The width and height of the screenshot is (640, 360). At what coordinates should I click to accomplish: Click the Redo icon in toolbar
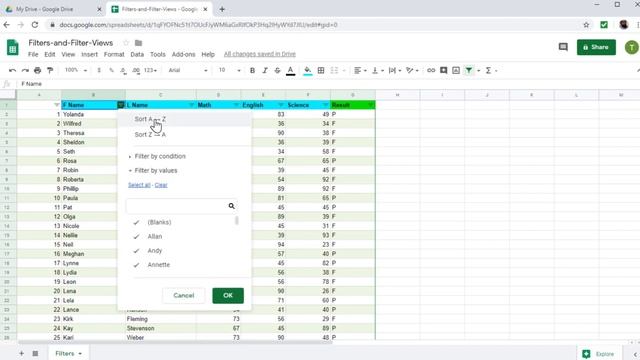tap(25, 71)
